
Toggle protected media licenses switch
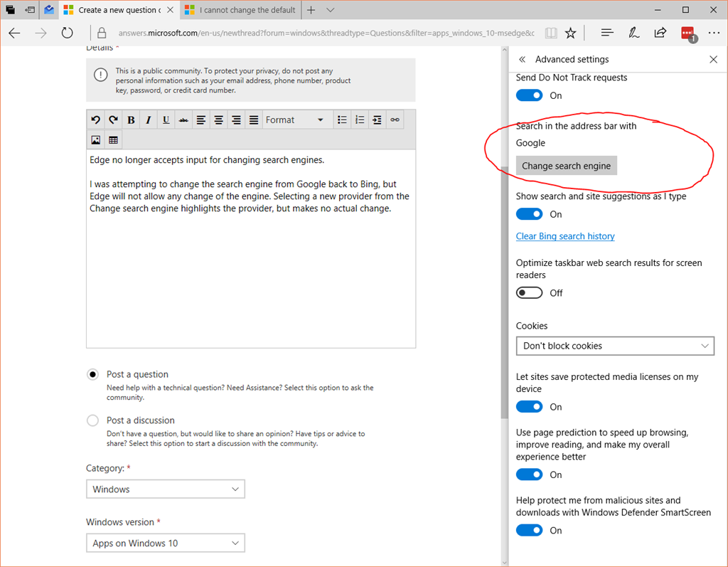529,407
